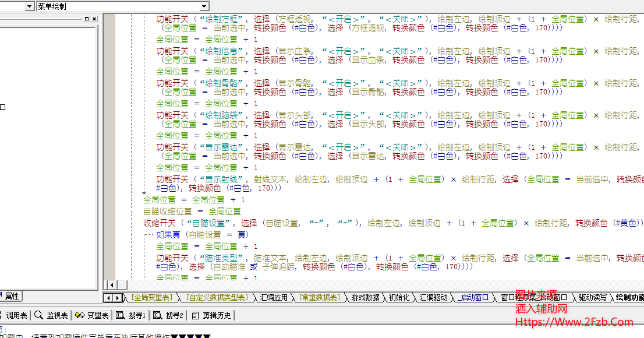Image resolution: width=644 pixels, height=338 pixels.
Task: Switch to the 驱动读写 tab
Action: 592,298
